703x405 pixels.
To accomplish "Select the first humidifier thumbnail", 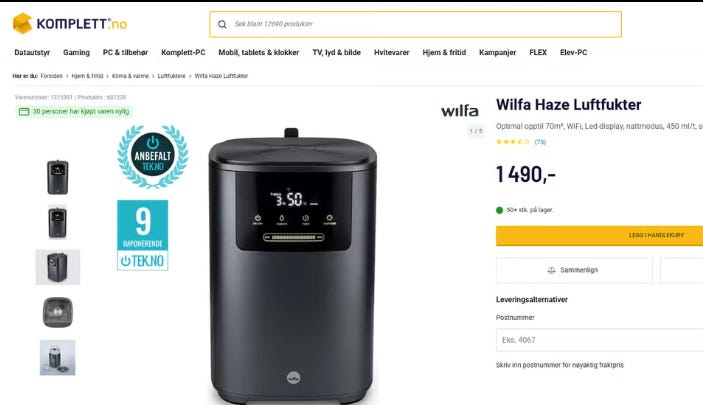I will click(x=58, y=177).
